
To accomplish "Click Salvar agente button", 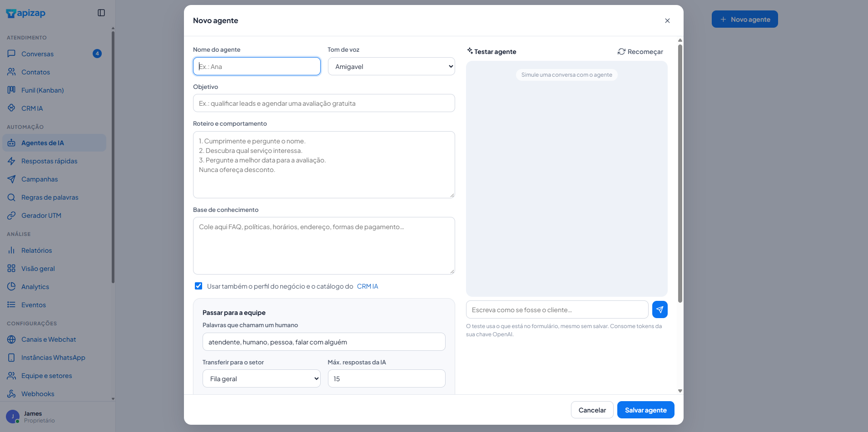I will click(645, 410).
